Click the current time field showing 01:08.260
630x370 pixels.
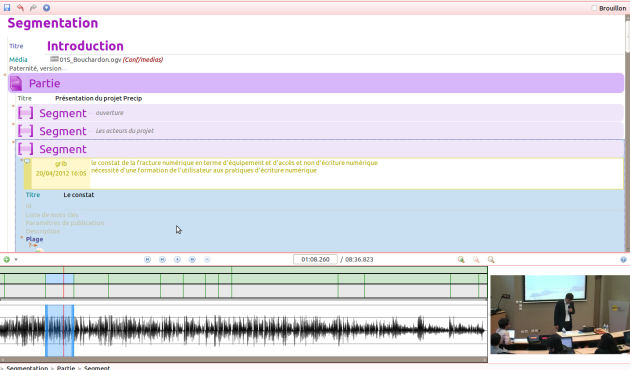tap(315, 260)
